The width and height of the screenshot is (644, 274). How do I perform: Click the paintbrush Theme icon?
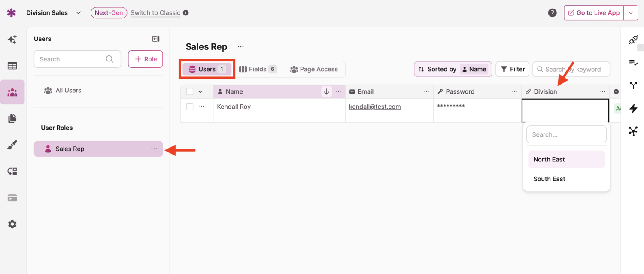(12, 145)
